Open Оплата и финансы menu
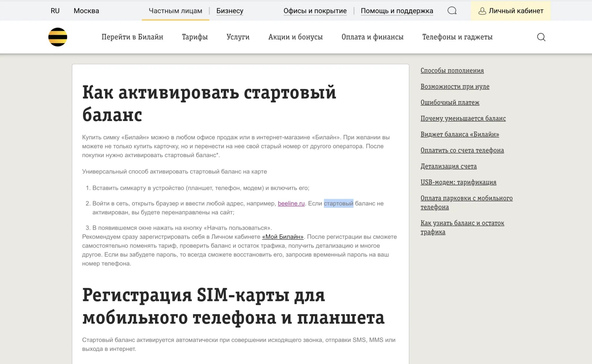 [372, 37]
